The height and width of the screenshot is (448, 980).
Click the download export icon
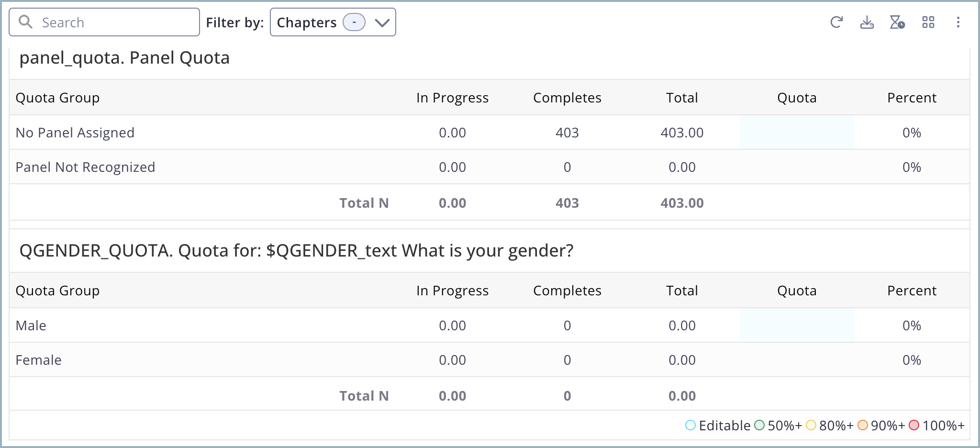coord(867,22)
